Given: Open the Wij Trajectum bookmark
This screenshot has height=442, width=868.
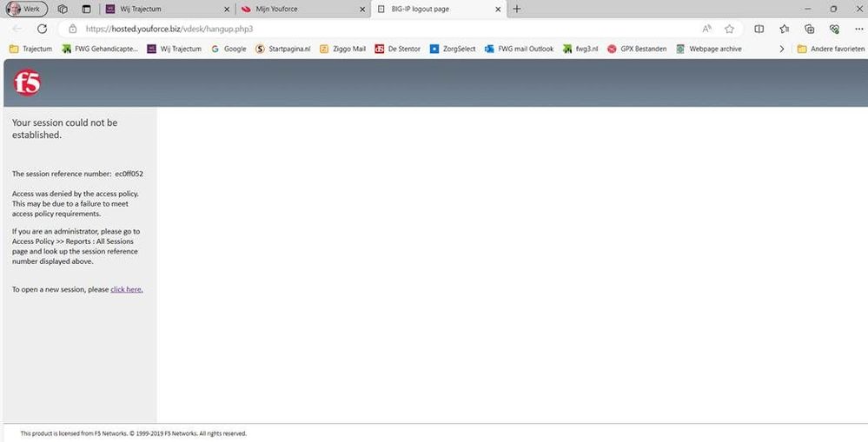Looking at the screenshot, I should click(175, 49).
